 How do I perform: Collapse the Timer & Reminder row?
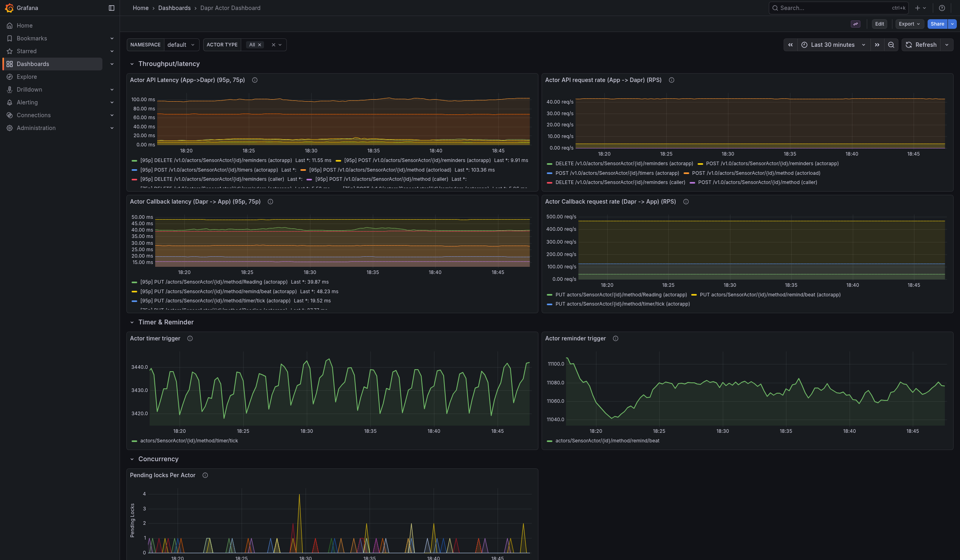coord(132,322)
